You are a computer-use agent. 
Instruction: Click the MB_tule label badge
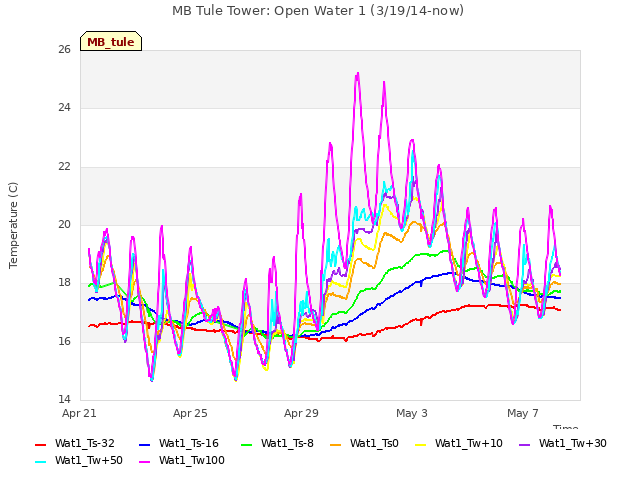pos(111,41)
